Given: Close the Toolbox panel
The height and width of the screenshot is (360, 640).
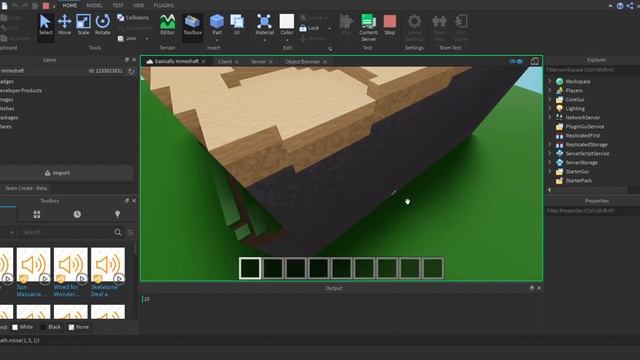Looking at the screenshot, I should 134,201.
